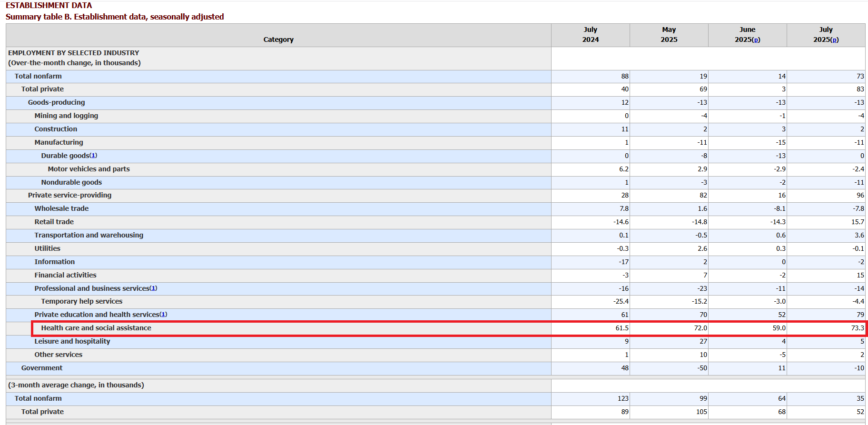The image size is (868, 425).
Task: Follow footnote (1) next to Professional and business services
Action: pos(153,288)
